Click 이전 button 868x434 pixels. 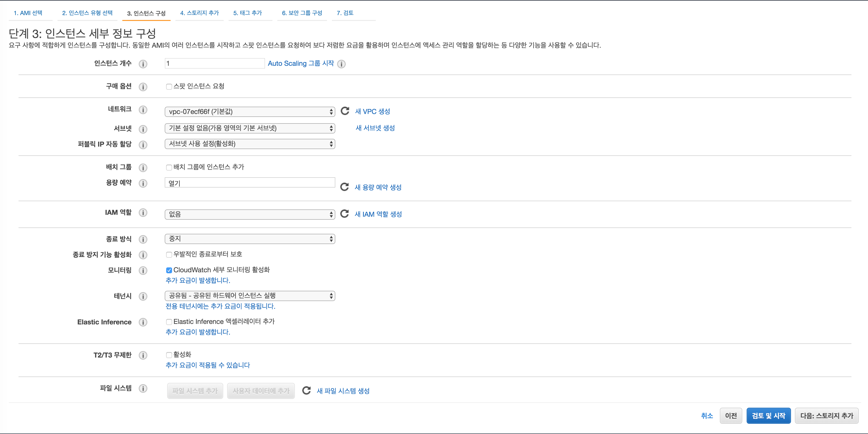click(731, 416)
